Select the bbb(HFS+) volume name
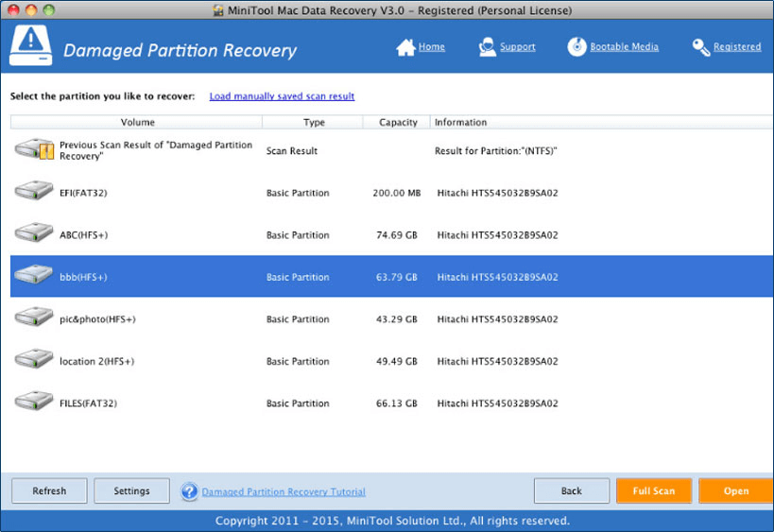 (x=83, y=278)
